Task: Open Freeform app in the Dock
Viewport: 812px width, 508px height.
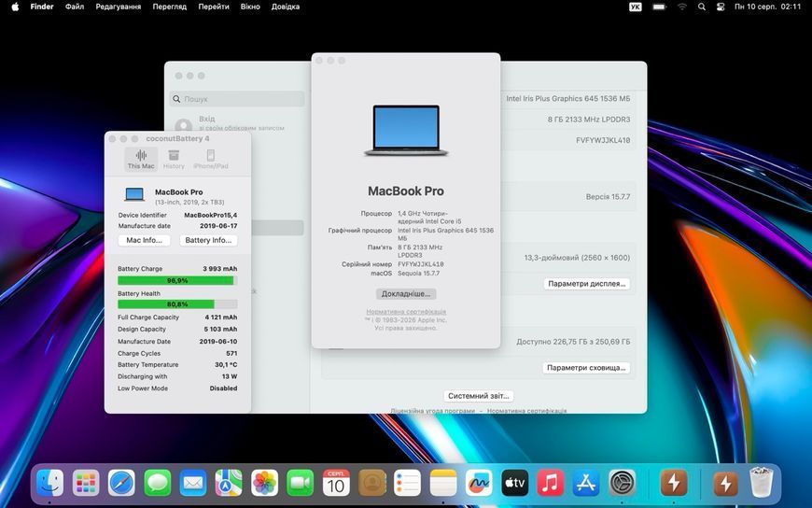Action: (x=479, y=483)
